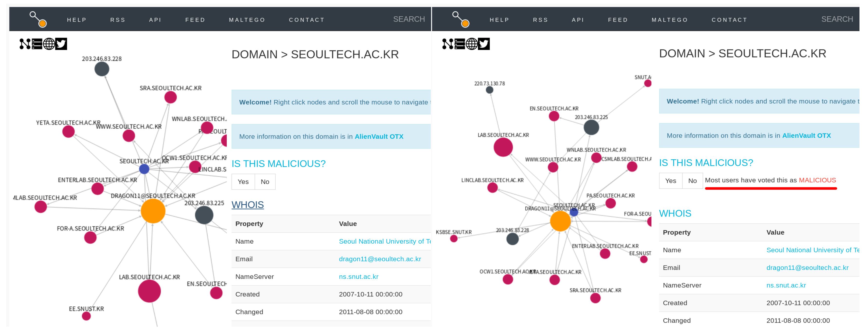Select the YETA.SEOULTECH.AC.KR graph node

tap(68, 132)
